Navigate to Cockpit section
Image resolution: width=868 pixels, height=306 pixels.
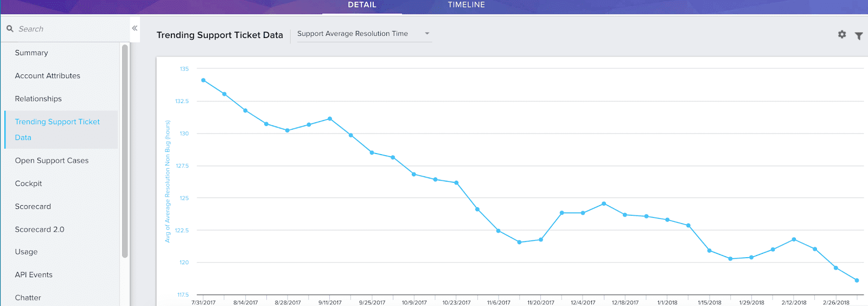[x=29, y=183]
